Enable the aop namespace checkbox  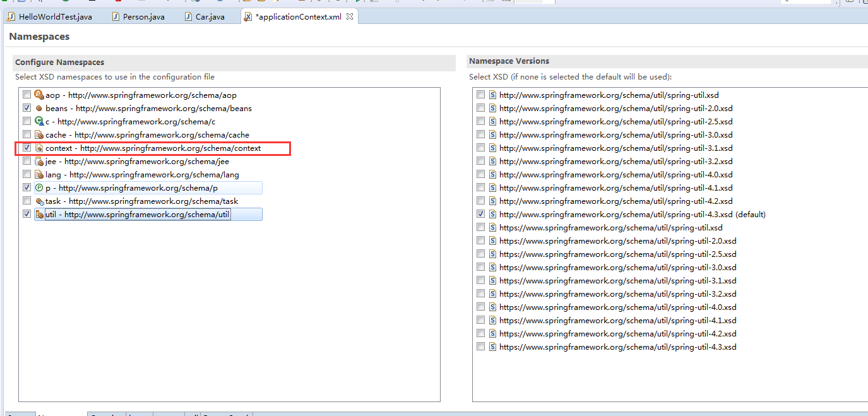point(27,95)
